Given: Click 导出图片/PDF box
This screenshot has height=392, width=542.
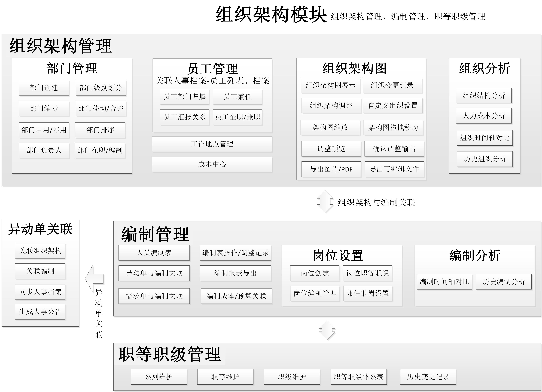Looking at the screenshot, I should tap(331, 169).
